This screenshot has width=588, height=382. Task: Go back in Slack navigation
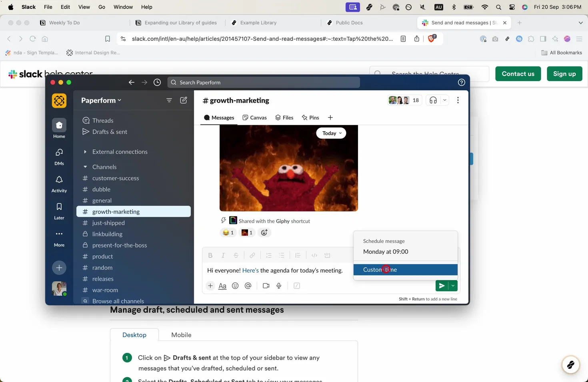pyautogui.click(x=132, y=82)
